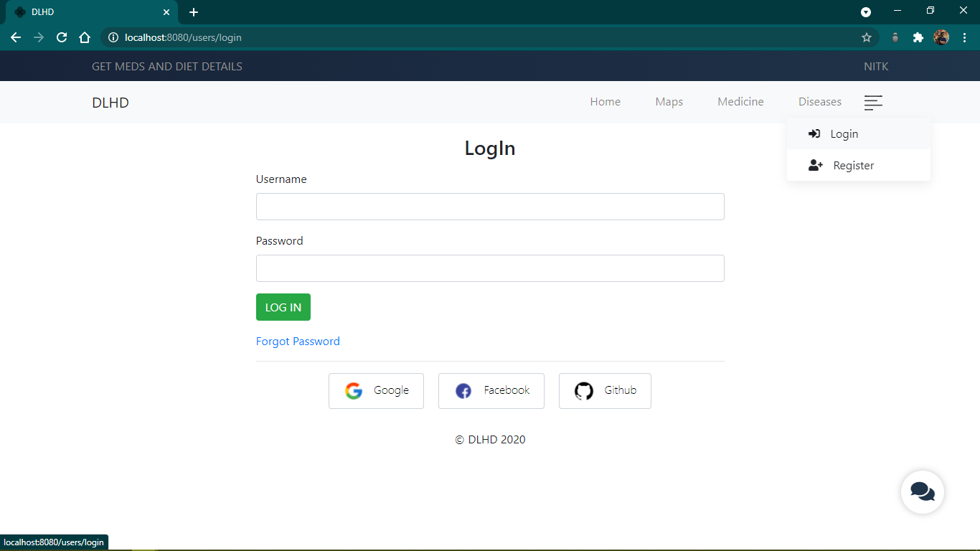The width and height of the screenshot is (980, 551).
Task: View site information icon in address bar
Action: [113, 37]
